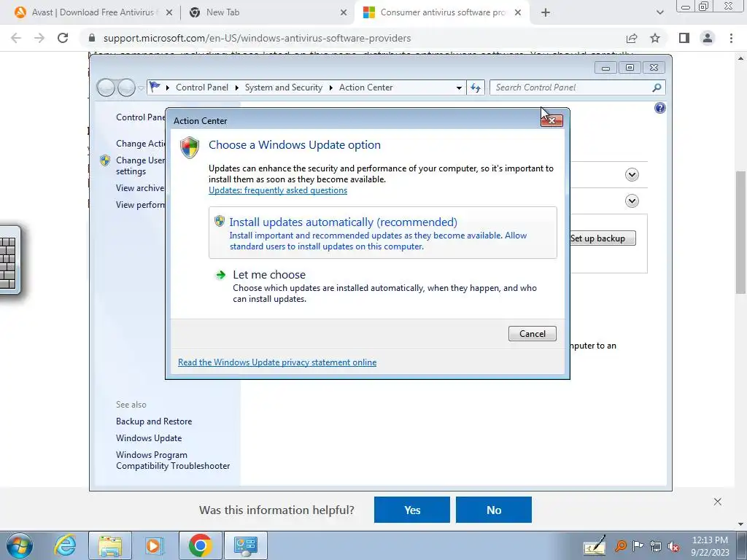Click the Control Panel refresh icon

[476, 88]
